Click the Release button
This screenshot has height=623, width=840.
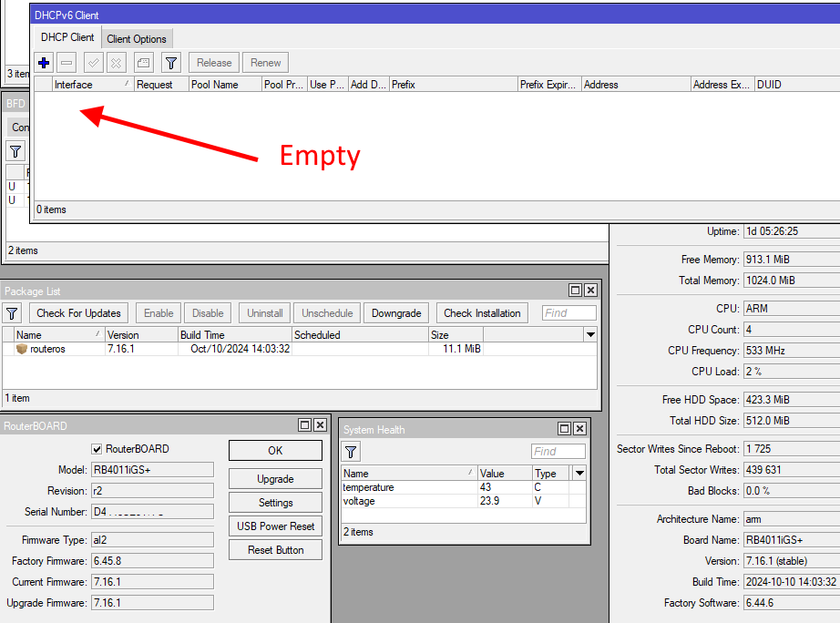[x=214, y=63]
